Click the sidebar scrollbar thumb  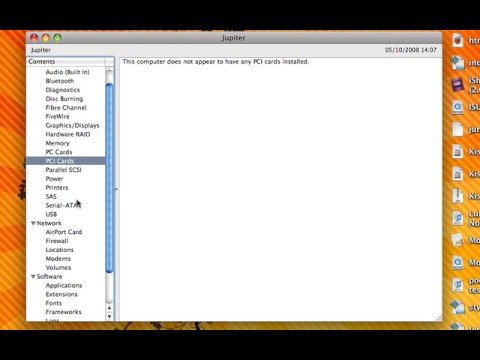pyautogui.click(x=109, y=178)
